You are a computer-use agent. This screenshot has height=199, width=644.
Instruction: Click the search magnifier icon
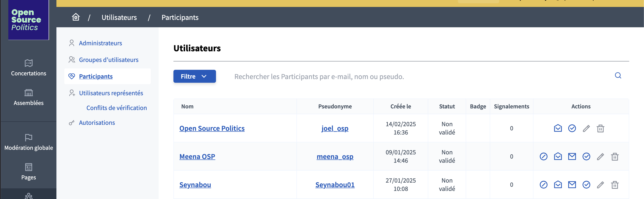click(618, 76)
